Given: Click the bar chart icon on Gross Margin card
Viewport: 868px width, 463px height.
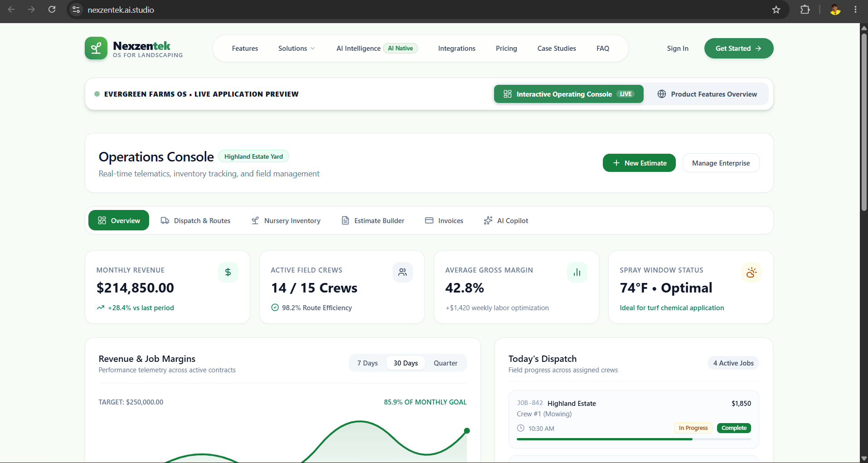Looking at the screenshot, I should click(x=577, y=272).
